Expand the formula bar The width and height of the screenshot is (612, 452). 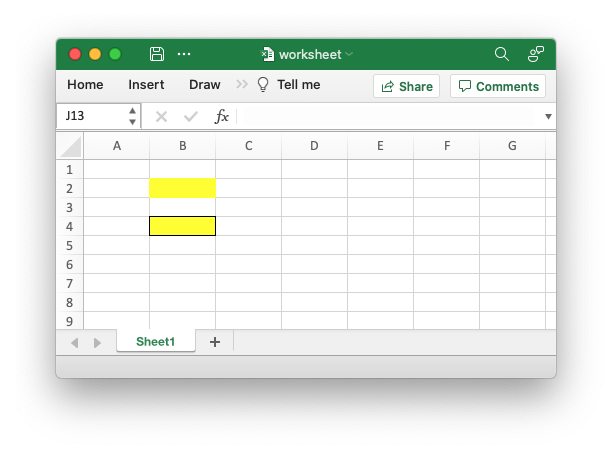[548, 116]
